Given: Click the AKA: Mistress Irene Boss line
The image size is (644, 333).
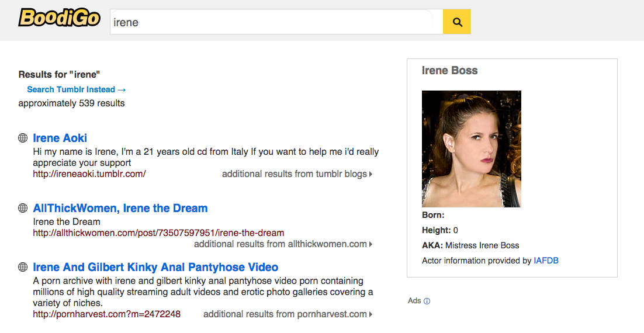Looking at the screenshot, I should [470, 245].
